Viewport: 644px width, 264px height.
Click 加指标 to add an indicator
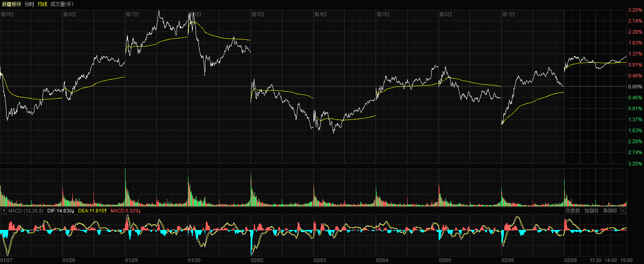[591, 211]
